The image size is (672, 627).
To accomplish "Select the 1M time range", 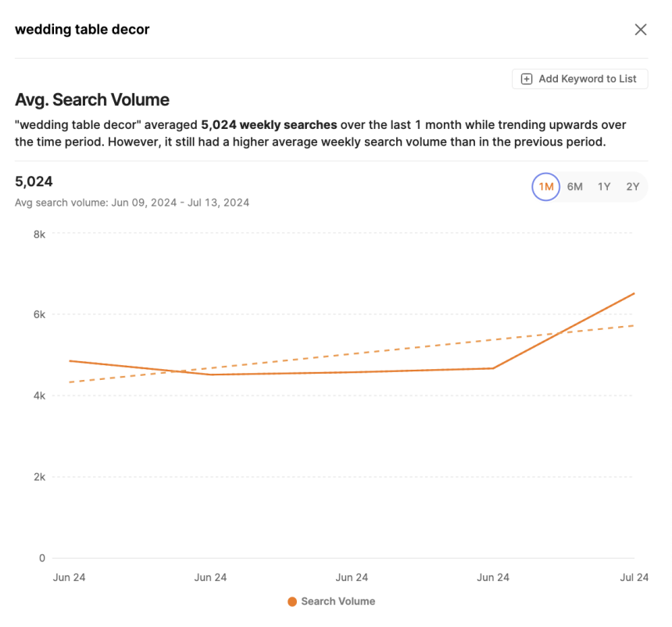I will point(546,187).
